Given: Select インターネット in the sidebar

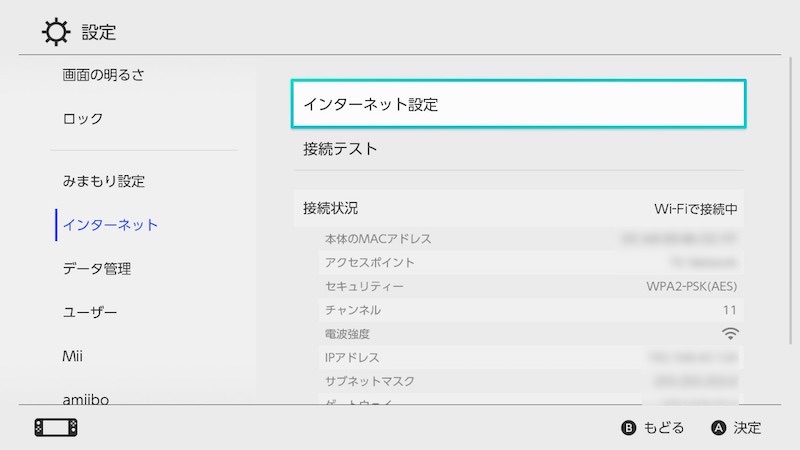Looking at the screenshot, I should [110, 225].
